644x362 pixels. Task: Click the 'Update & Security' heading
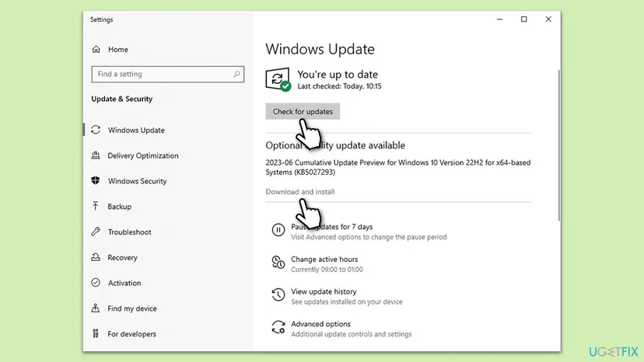click(x=122, y=99)
